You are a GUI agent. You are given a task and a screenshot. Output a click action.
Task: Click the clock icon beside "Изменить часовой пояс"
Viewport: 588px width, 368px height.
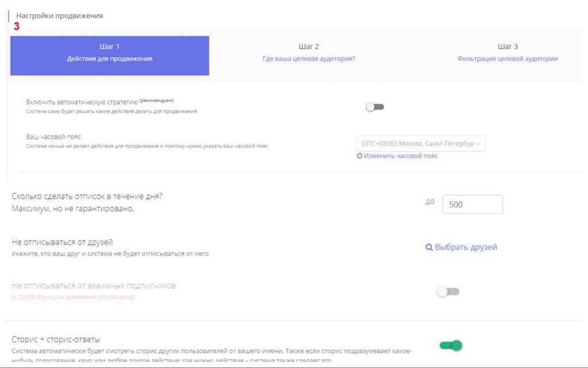coord(359,156)
